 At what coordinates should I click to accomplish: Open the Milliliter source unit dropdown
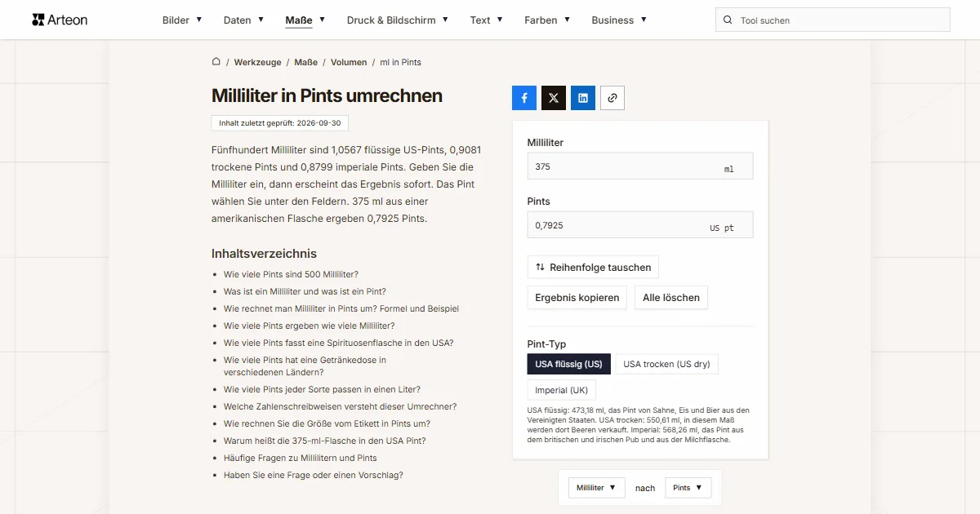click(597, 488)
